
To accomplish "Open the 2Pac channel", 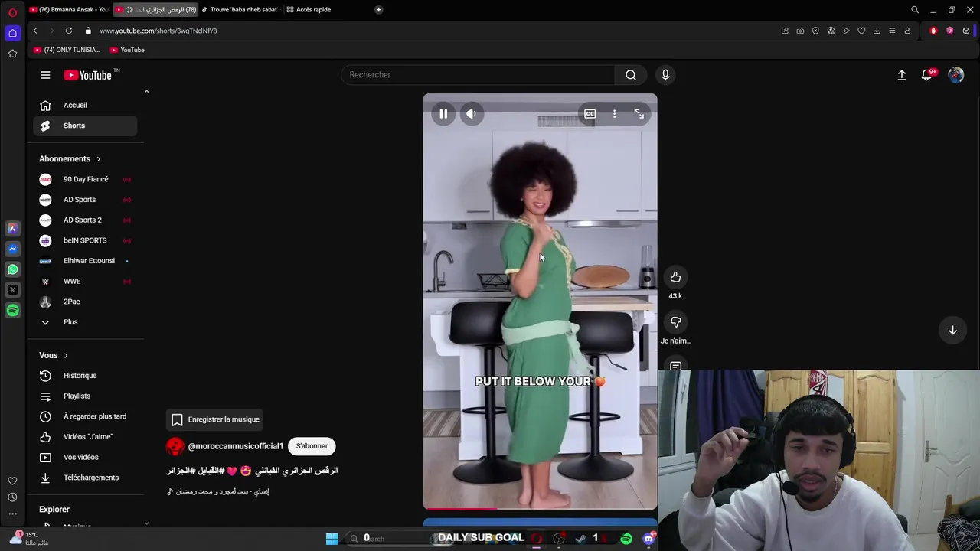I will pos(85,302).
